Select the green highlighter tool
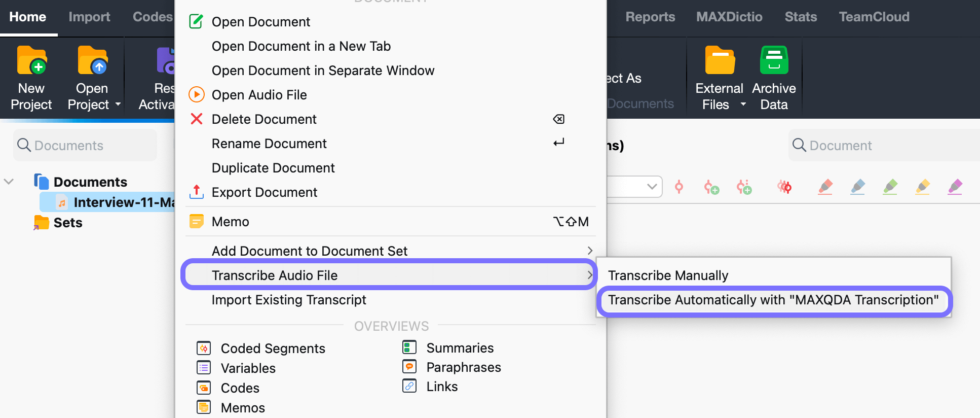 (x=890, y=187)
